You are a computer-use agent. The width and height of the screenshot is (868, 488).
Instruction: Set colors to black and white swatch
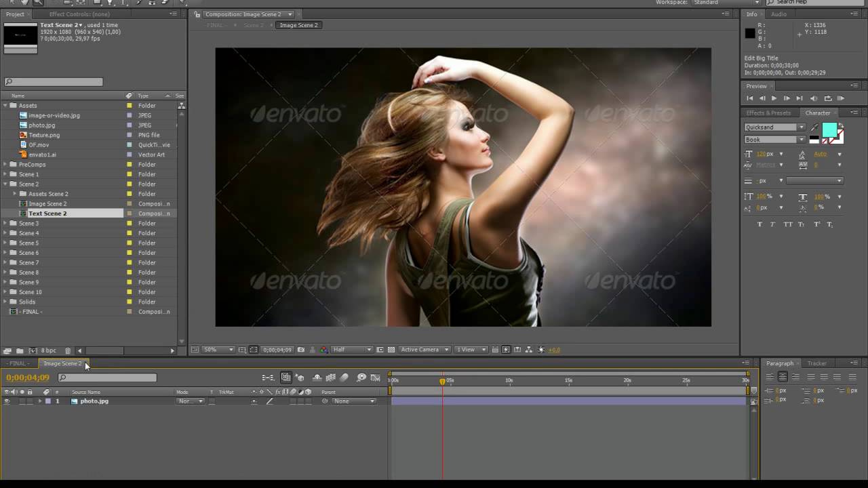[x=814, y=140]
